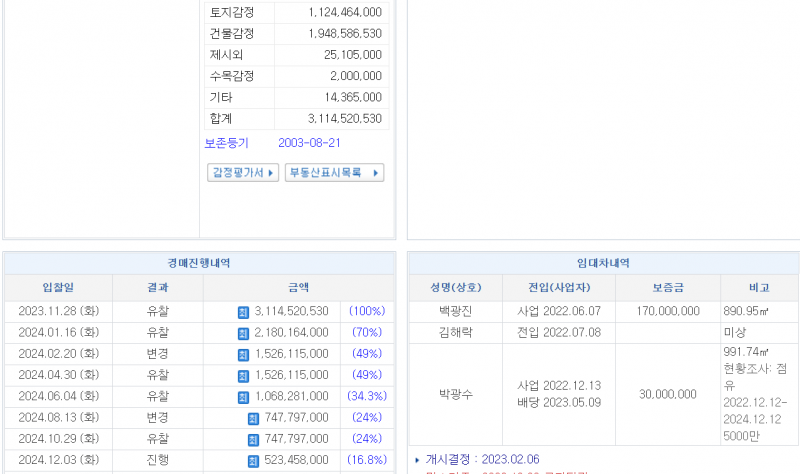The image size is (800, 474).
Task: Select the 박광수 tenant cell
Action: click(x=453, y=395)
